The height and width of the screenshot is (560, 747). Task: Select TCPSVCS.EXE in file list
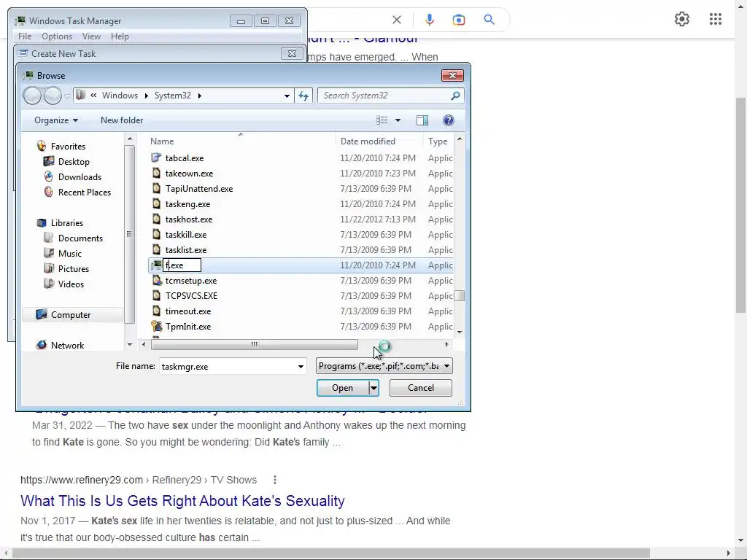tap(191, 296)
